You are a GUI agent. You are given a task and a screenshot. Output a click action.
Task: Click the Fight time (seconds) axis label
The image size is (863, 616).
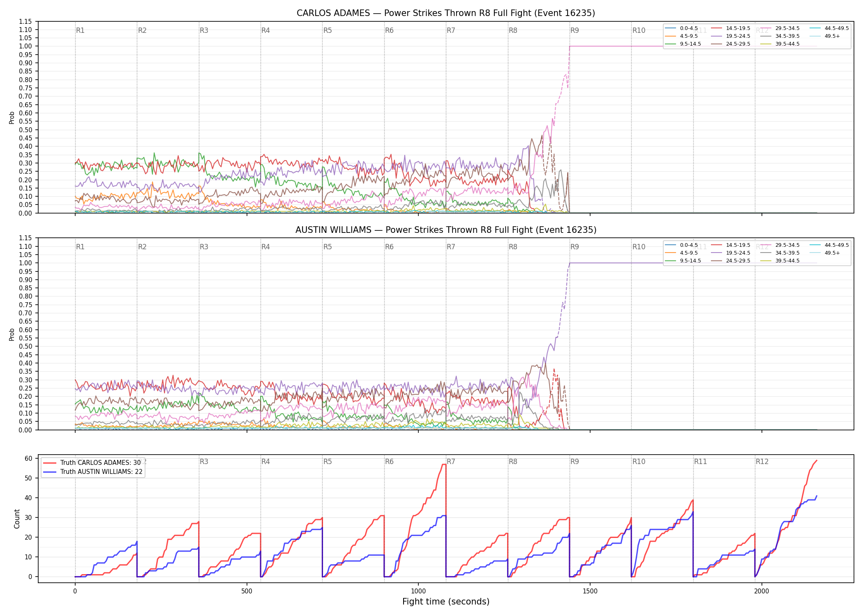[446, 602]
